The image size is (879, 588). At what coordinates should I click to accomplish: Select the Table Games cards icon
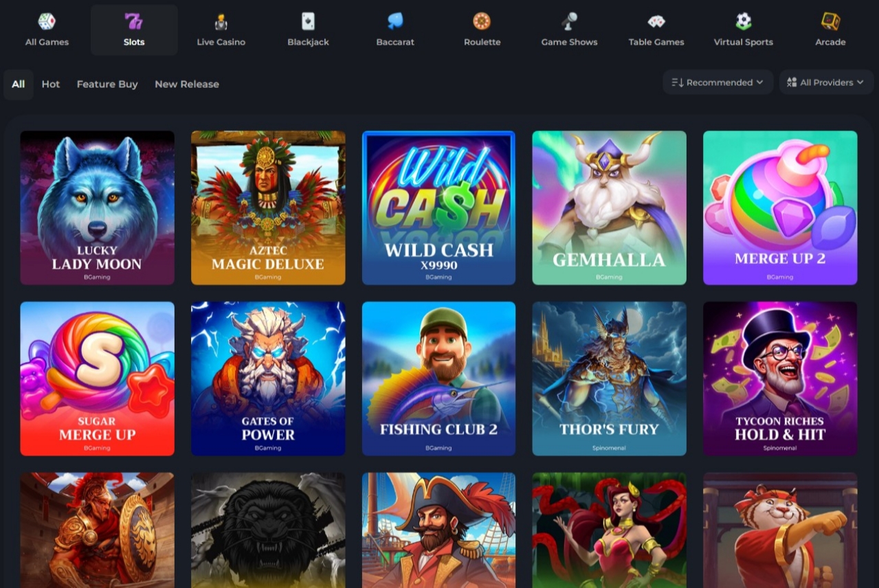point(656,21)
